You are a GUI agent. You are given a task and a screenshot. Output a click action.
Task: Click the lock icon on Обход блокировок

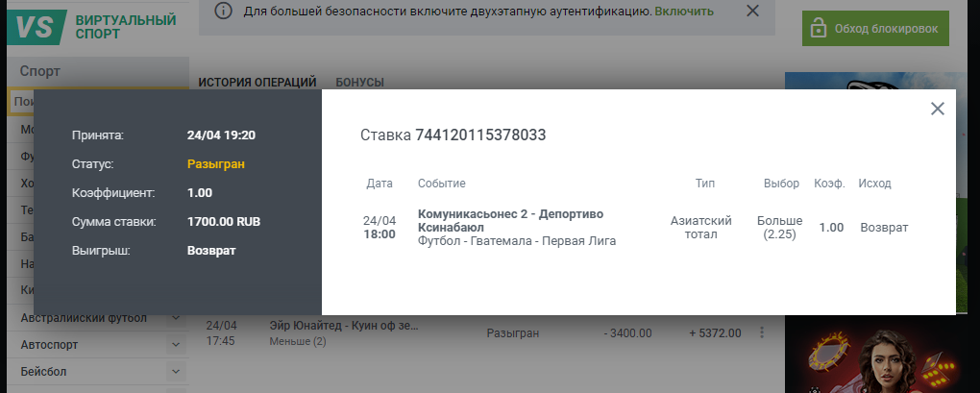coord(819,28)
